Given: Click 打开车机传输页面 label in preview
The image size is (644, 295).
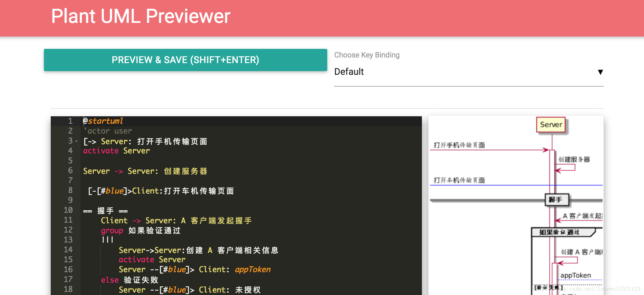Looking at the screenshot, I should coord(459,180).
